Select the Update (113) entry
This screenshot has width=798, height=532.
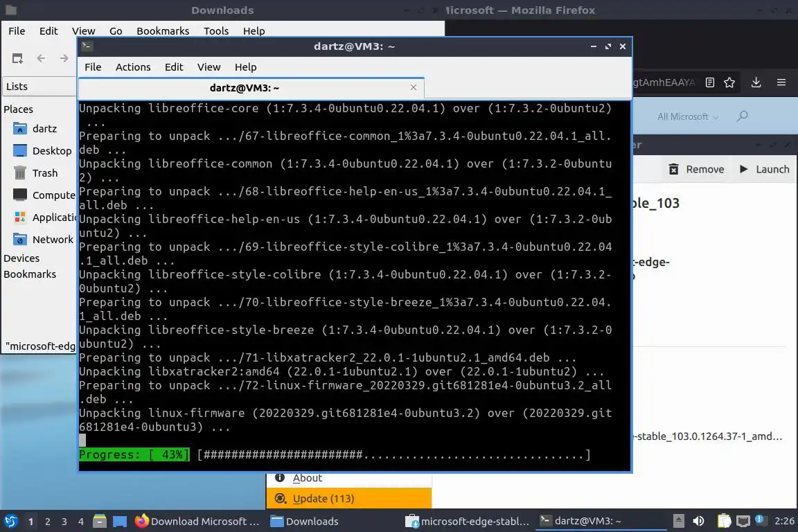(348, 498)
